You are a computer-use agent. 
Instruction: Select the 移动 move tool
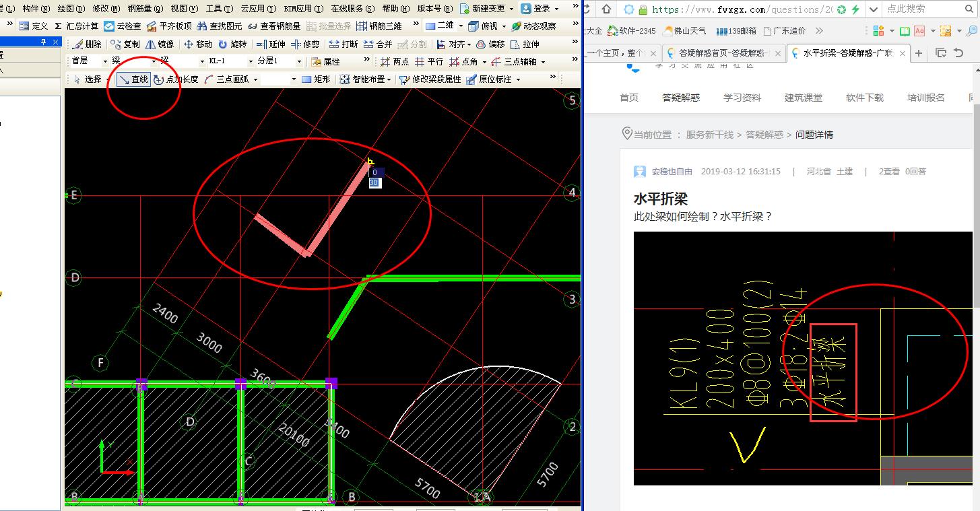(x=198, y=44)
